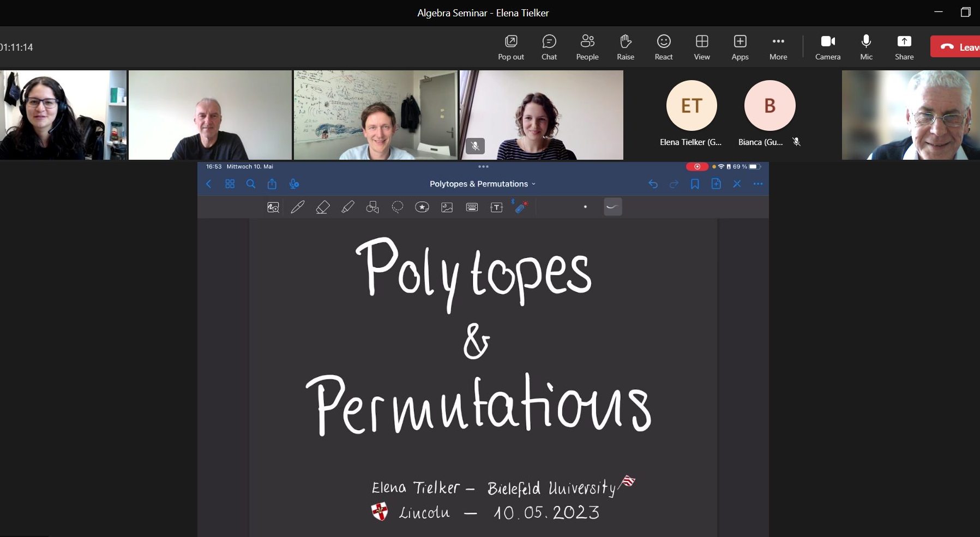The image size is (980, 537).
Task: Expand the More options menu
Action: pos(778,47)
